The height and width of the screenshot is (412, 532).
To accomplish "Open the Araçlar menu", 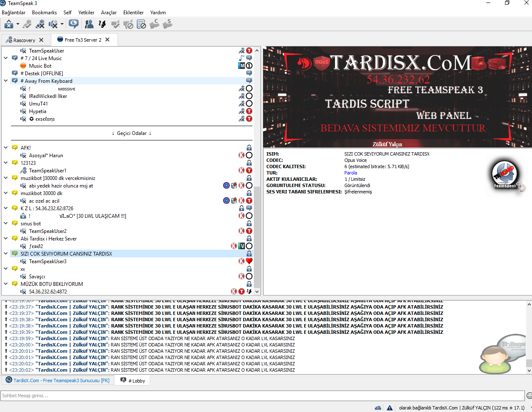I will point(109,13).
